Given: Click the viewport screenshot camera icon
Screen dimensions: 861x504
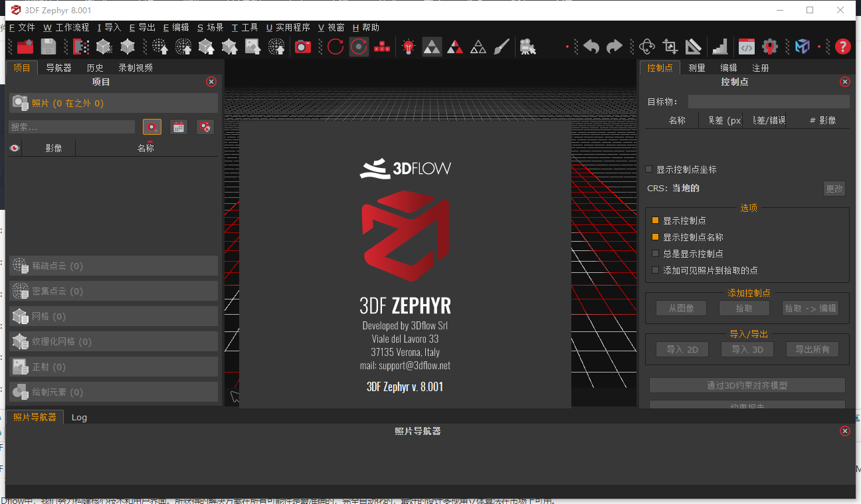Looking at the screenshot, I should pyautogui.click(x=302, y=46).
